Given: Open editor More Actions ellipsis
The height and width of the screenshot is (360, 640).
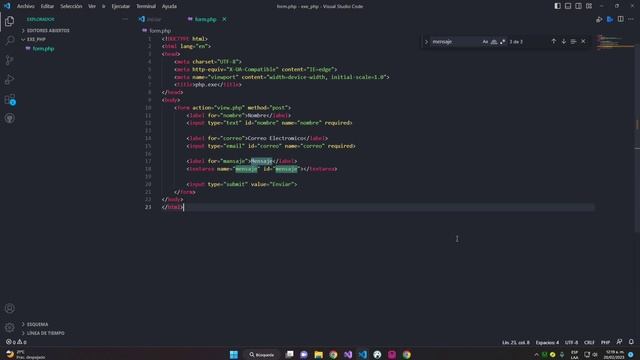Looking at the screenshot, I should 631,19.
